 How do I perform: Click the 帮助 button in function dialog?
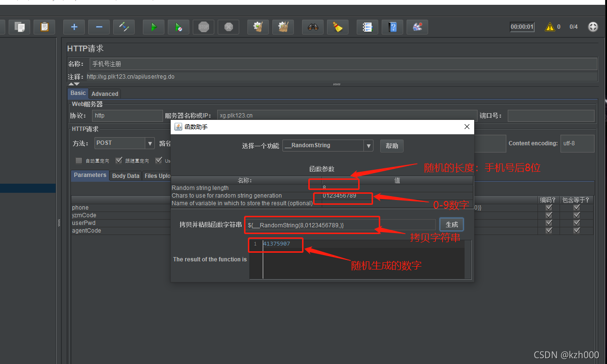[x=392, y=145]
